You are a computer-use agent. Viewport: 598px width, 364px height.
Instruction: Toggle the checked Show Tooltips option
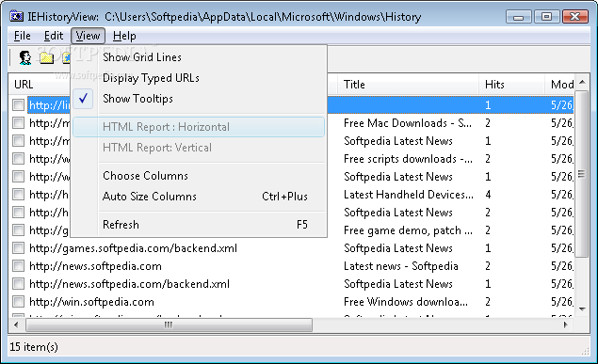199,99
